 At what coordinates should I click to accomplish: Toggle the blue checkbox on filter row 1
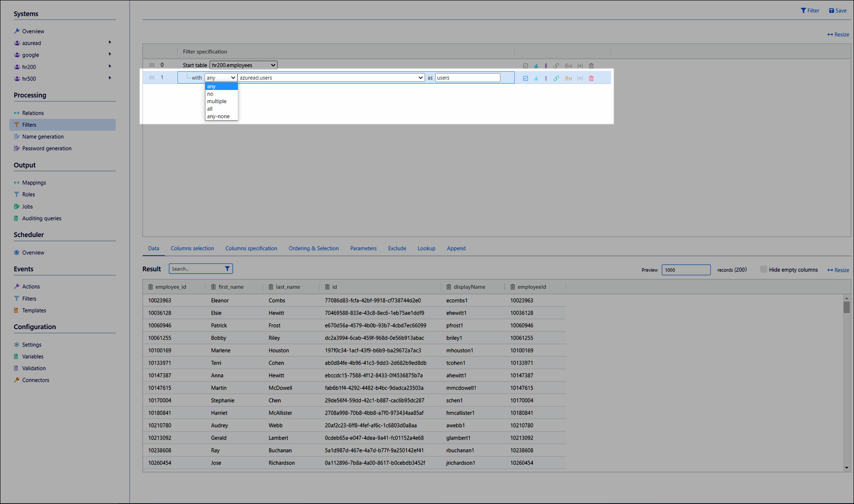525,78
